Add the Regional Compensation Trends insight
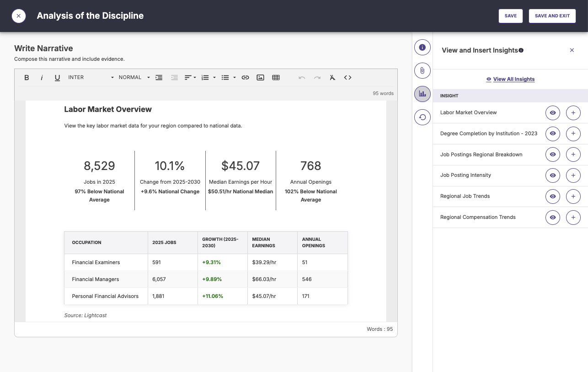 (x=573, y=217)
